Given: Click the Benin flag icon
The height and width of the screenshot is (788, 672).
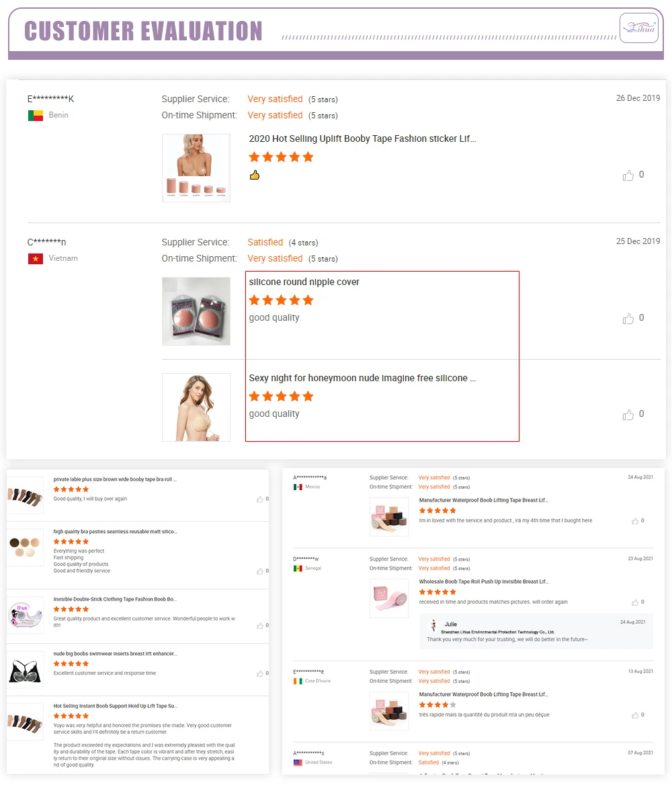Looking at the screenshot, I should click(35, 116).
